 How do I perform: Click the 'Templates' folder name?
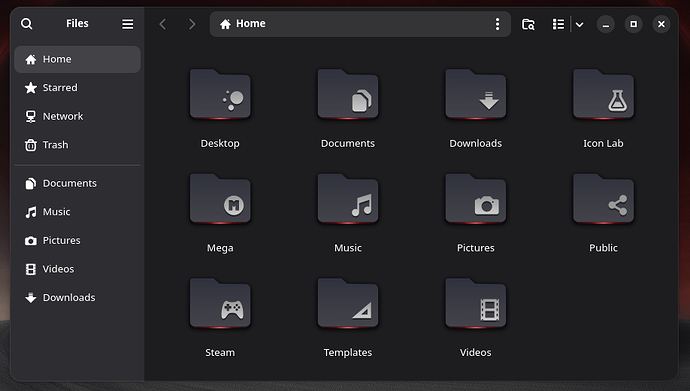click(348, 353)
